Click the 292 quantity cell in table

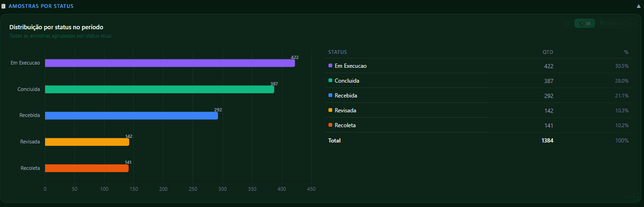click(549, 96)
